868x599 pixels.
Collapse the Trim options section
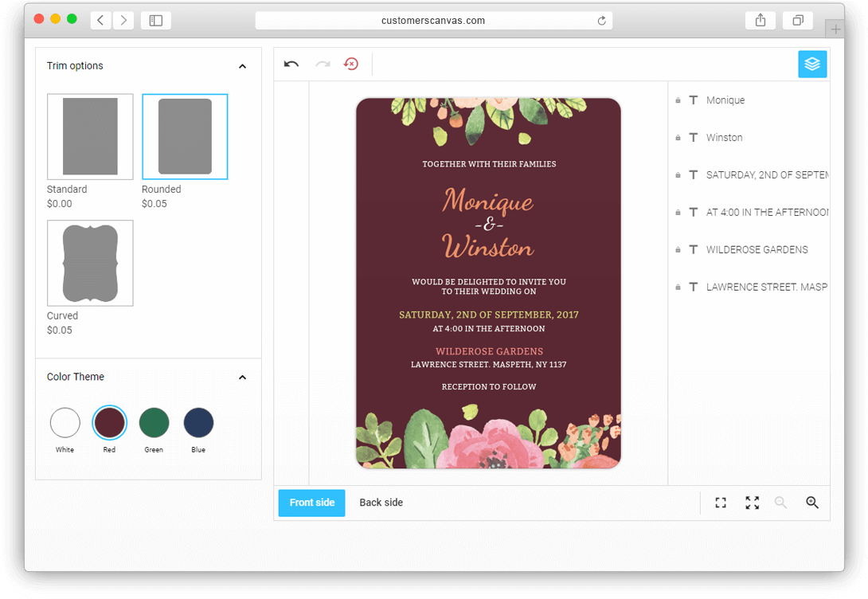point(243,66)
